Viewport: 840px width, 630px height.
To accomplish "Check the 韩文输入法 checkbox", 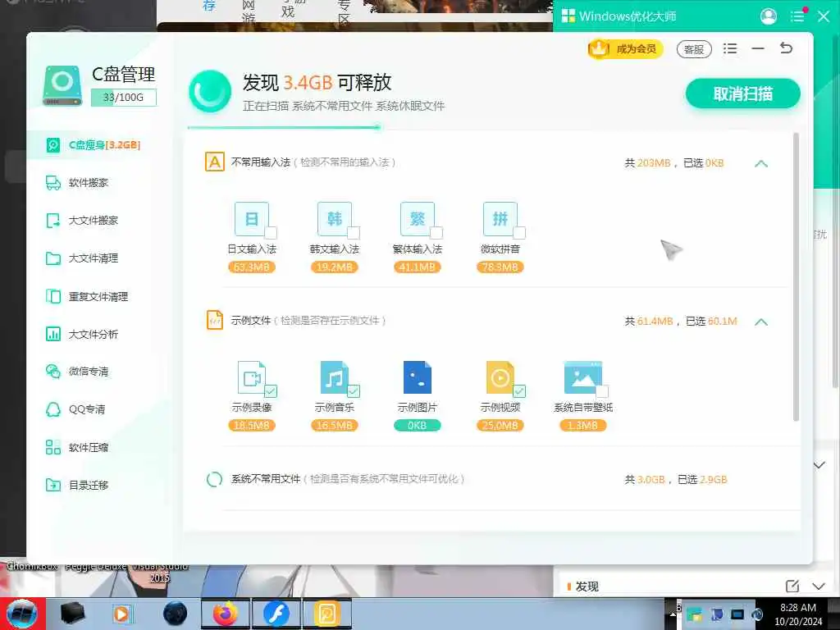I will (354, 233).
